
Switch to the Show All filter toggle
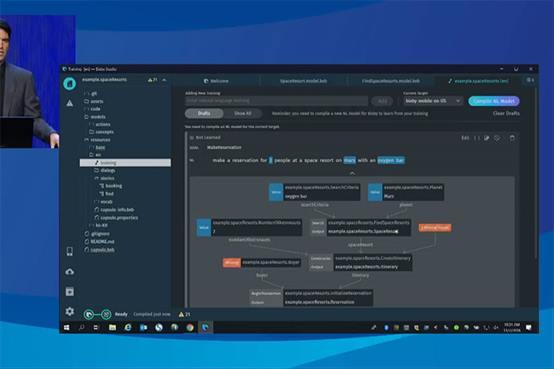pyautogui.click(x=243, y=113)
